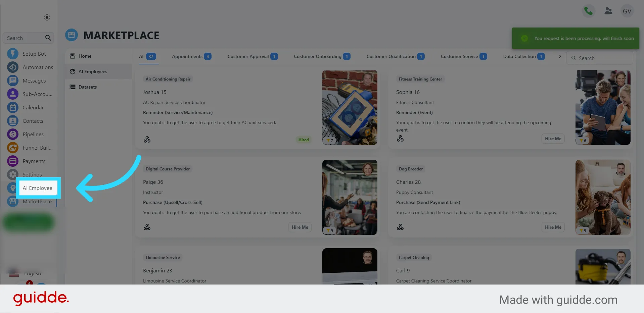This screenshot has height=313, width=644.
Task: Open the Messages icon in sidebar
Action: (13, 81)
